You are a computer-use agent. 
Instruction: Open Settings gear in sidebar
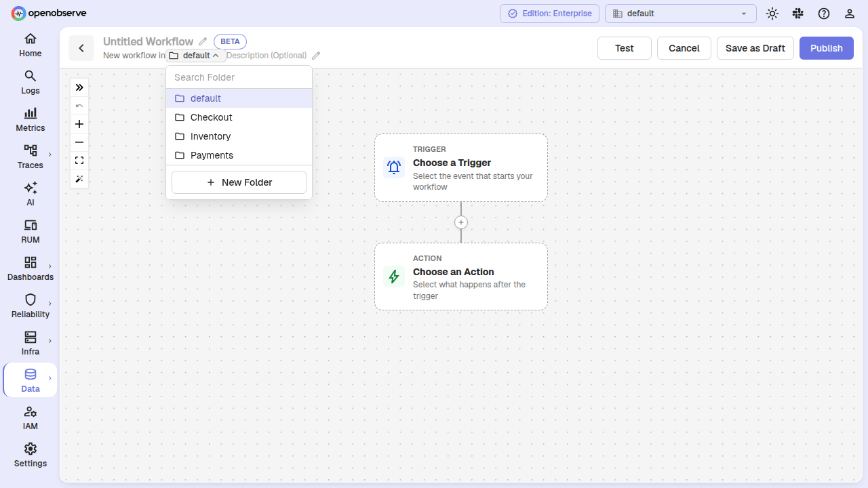(x=31, y=448)
